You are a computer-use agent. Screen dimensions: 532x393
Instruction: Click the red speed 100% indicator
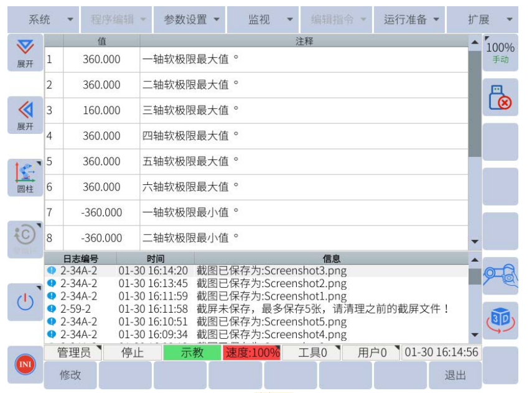pyautogui.click(x=251, y=353)
